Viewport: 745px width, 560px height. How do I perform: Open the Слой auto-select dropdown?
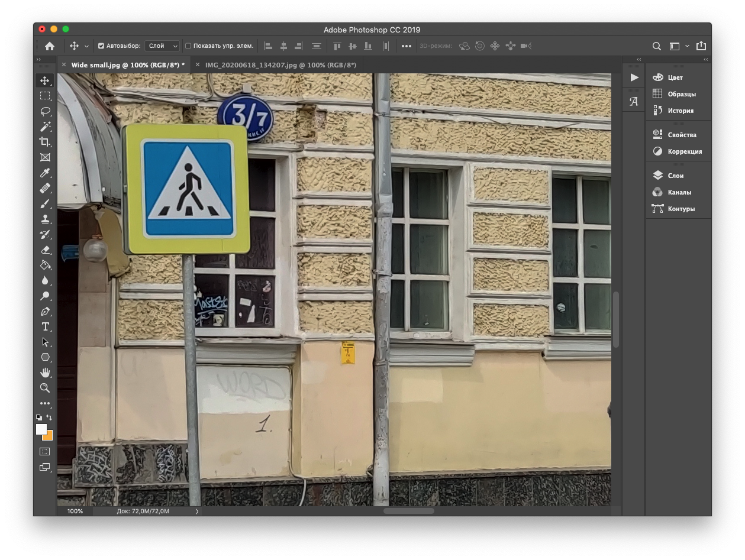point(163,46)
